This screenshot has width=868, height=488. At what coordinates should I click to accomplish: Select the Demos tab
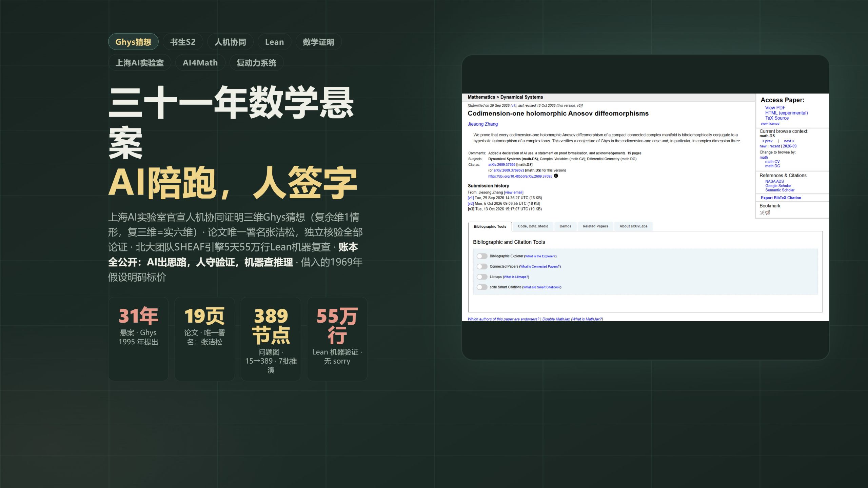point(565,226)
